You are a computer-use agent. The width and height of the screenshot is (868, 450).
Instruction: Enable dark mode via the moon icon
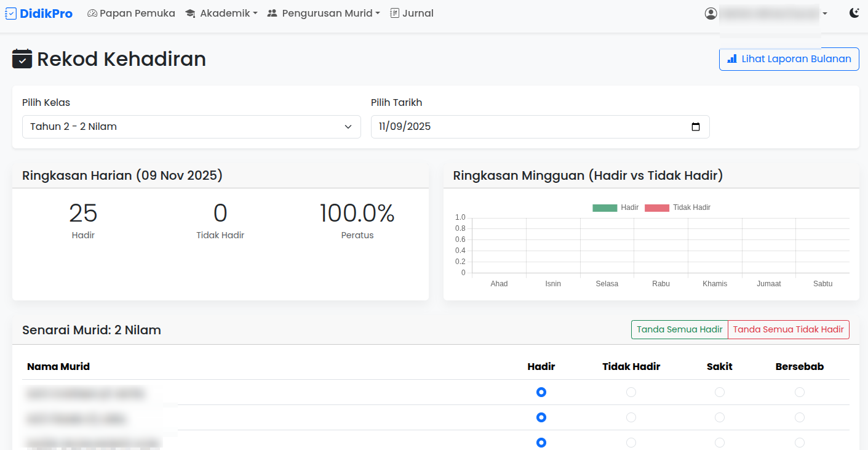(854, 12)
